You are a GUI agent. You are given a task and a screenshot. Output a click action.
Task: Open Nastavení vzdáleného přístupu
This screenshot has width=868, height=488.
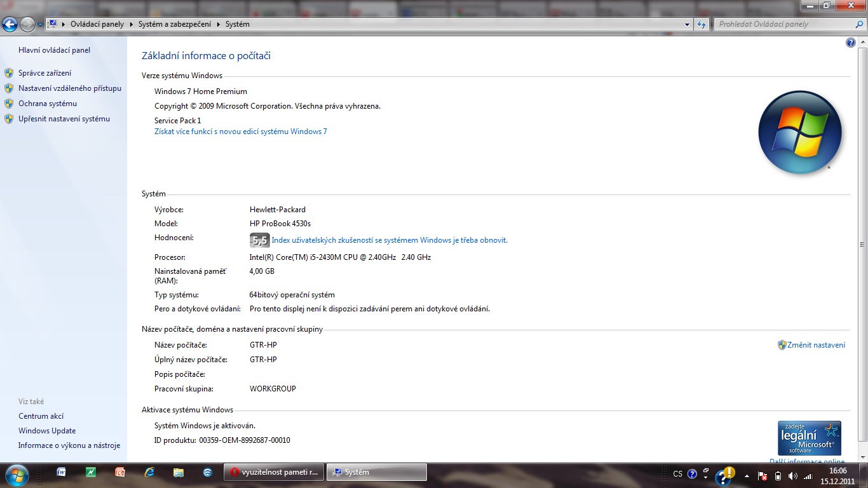click(70, 88)
